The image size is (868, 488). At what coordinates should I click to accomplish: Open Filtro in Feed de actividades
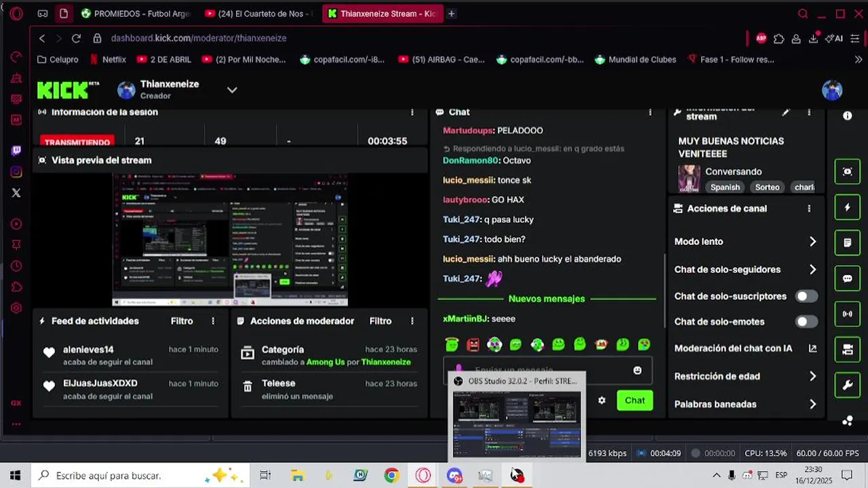[x=182, y=321]
